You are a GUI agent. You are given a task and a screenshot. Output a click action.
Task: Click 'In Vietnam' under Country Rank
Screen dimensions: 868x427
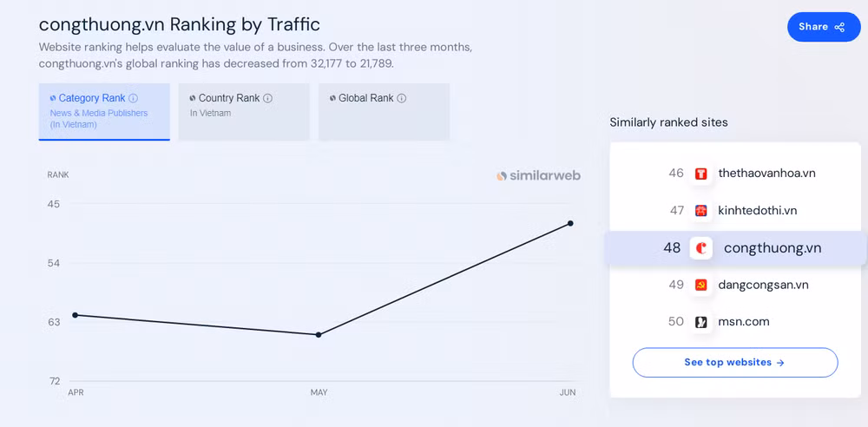[210, 113]
